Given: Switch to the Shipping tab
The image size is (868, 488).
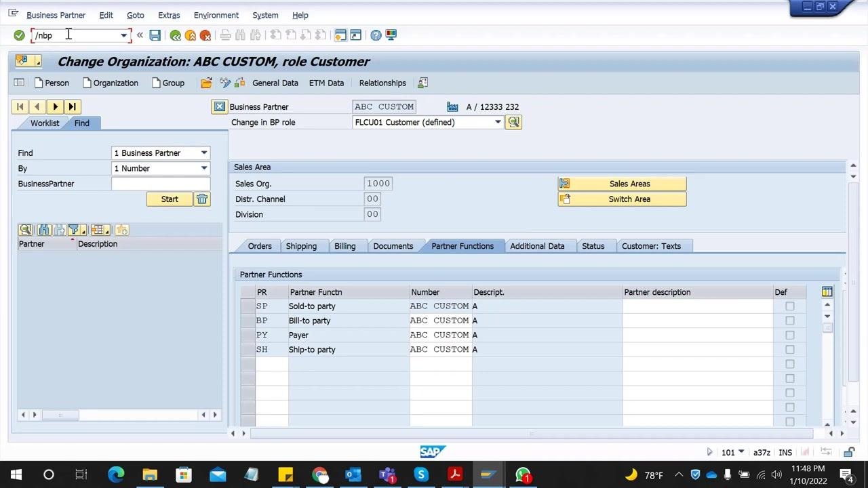Looking at the screenshot, I should (x=301, y=246).
